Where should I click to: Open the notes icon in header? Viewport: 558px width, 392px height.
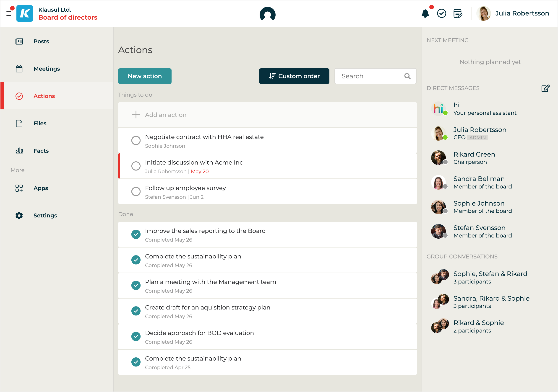coord(458,13)
